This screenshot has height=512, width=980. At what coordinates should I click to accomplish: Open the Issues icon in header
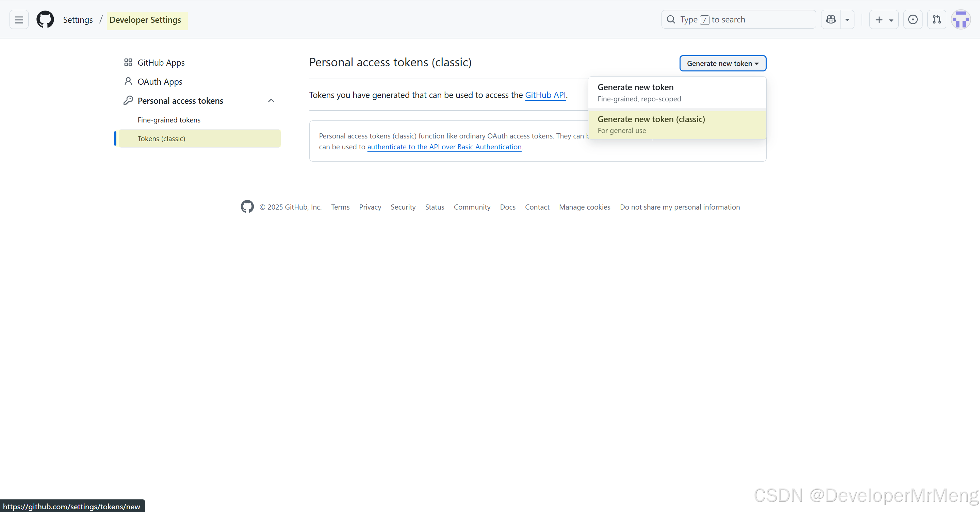click(913, 20)
